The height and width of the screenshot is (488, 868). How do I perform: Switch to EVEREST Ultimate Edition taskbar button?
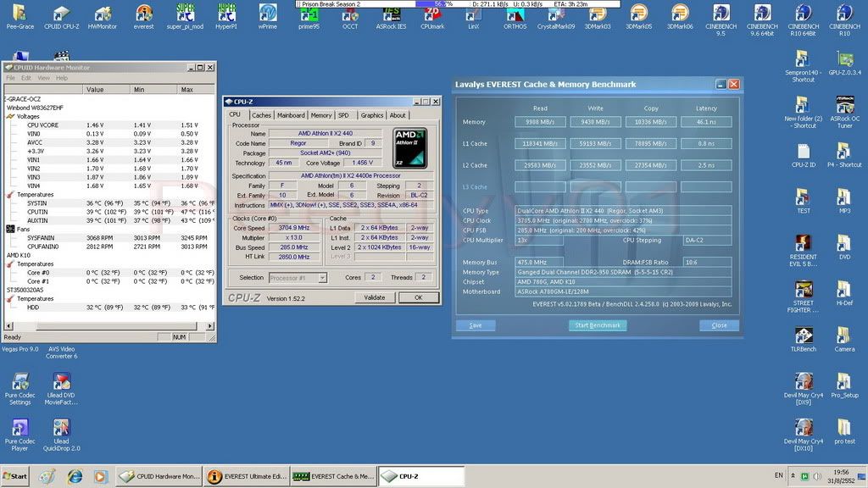[247, 476]
